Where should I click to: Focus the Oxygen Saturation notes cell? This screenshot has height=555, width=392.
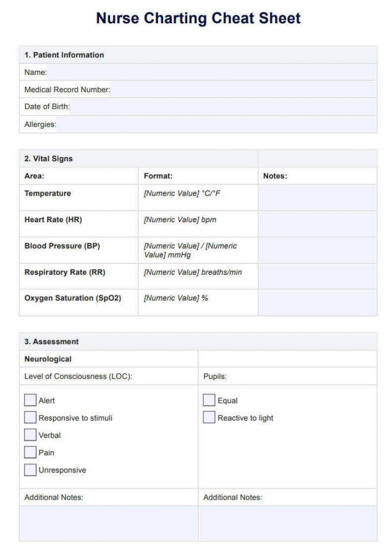point(317,302)
